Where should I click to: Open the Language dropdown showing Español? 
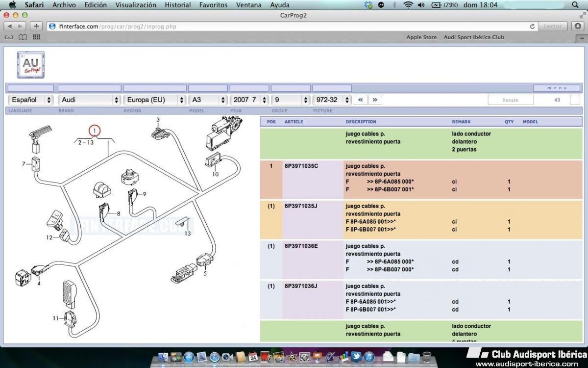click(x=31, y=100)
